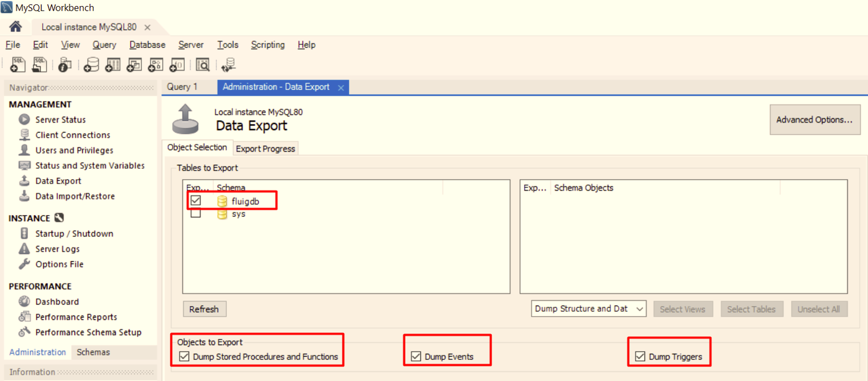The image size is (868, 381).
Task: Switch to Schemas navigator tab
Action: click(93, 352)
